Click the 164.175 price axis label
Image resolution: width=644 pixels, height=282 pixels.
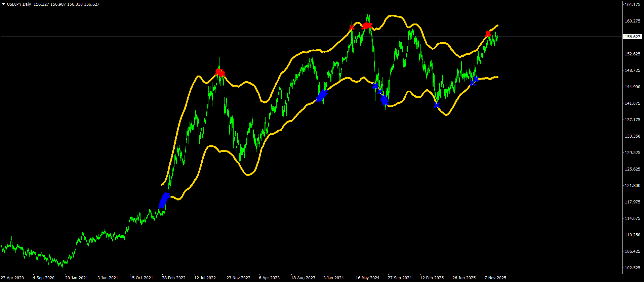[632, 5]
